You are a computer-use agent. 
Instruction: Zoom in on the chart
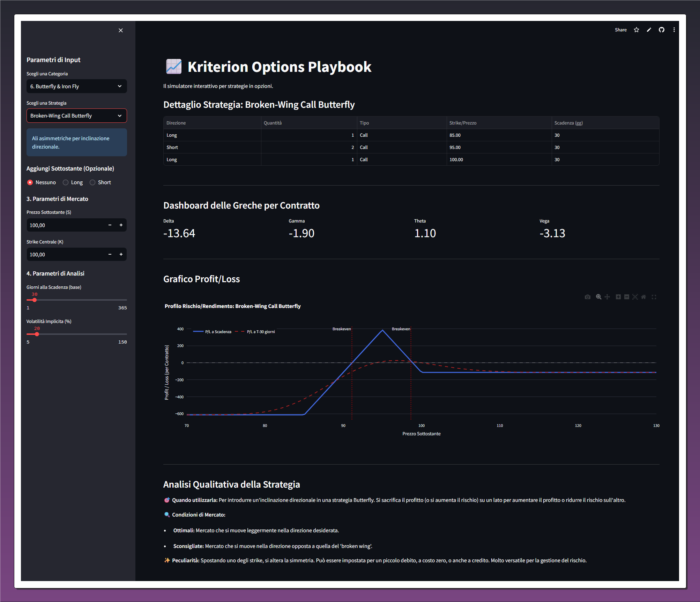(618, 297)
